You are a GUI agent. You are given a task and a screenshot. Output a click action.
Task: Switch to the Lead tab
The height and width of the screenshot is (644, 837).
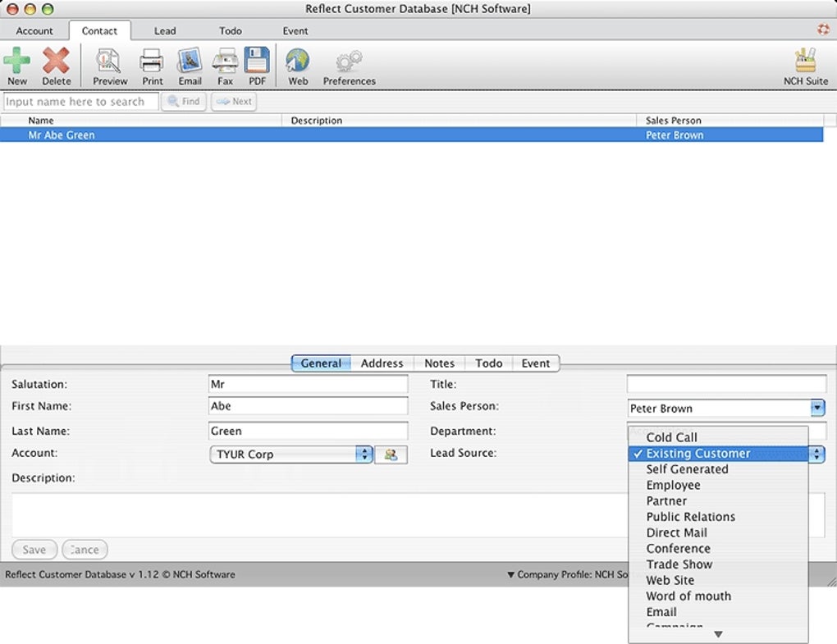click(165, 31)
